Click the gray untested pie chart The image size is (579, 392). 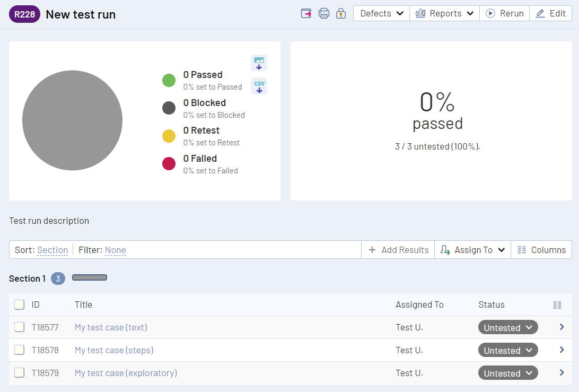(x=72, y=120)
